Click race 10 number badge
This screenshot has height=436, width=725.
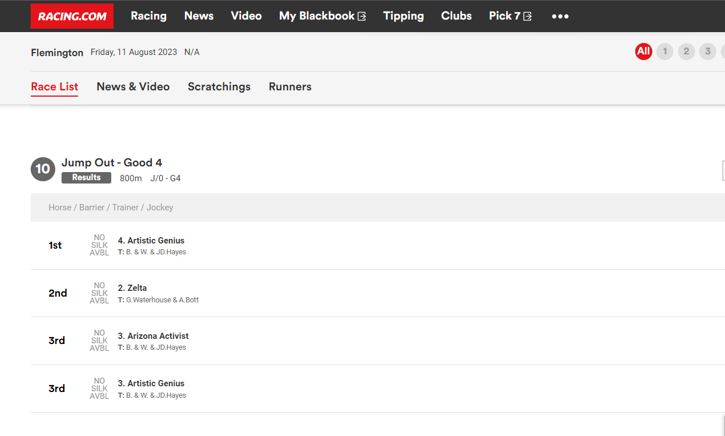42,169
